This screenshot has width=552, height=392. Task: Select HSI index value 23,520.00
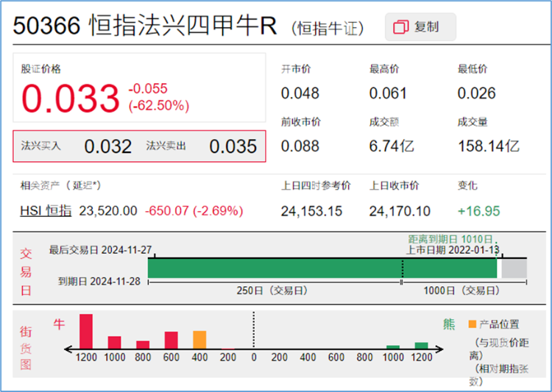click(x=108, y=211)
